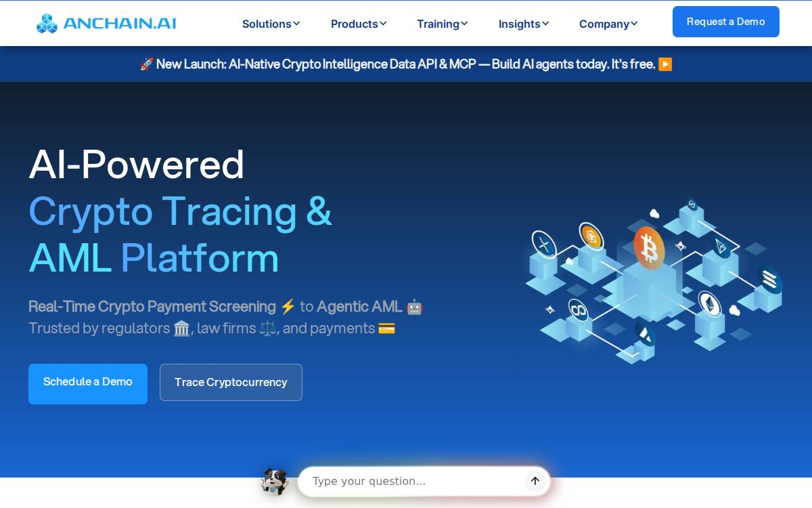Click the Schedule a Demo button
This screenshot has width=812, height=508.
[x=88, y=384]
